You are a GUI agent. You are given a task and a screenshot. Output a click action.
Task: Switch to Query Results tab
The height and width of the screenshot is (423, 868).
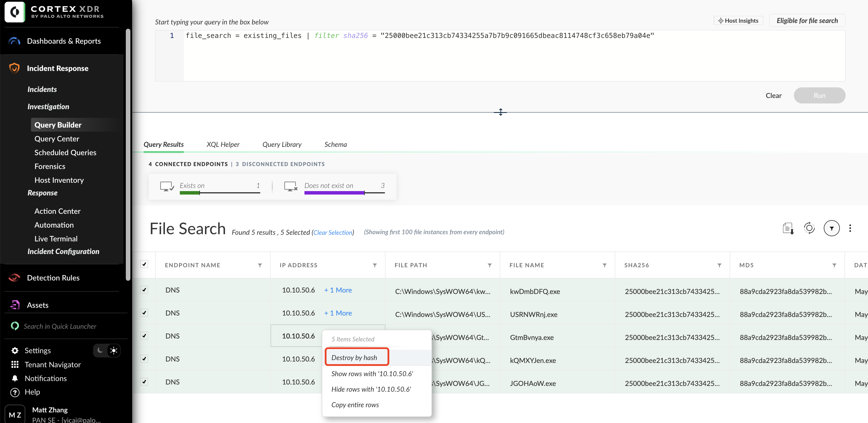(x=164, y=145)
